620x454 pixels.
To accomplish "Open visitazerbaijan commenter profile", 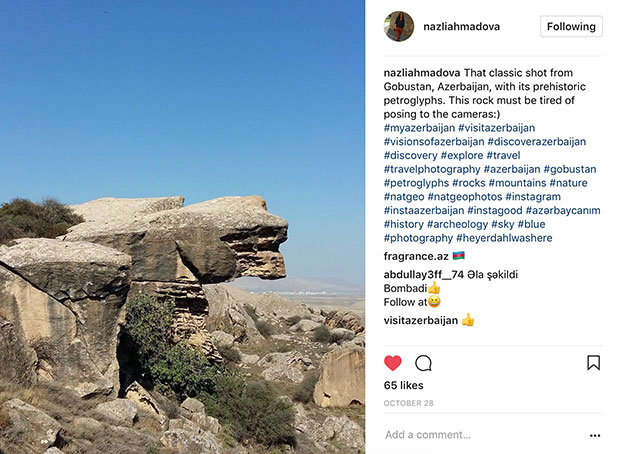I will 421,320.
